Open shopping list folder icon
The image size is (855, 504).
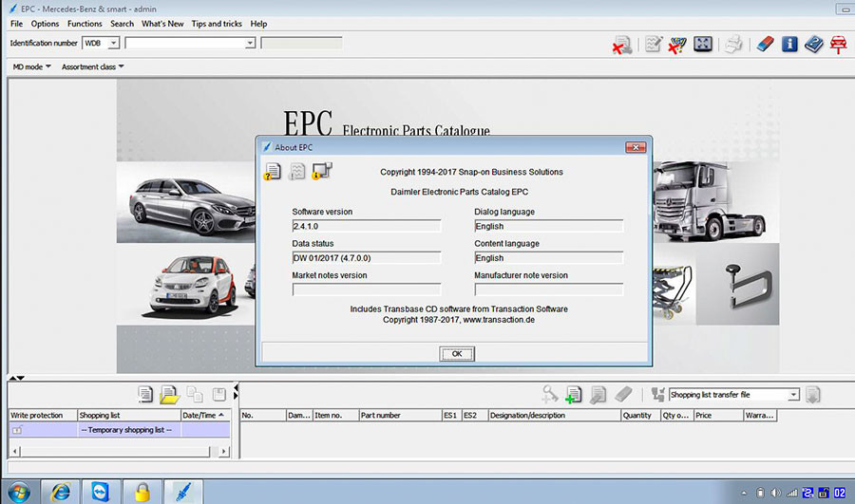click(x=170, y=395)
